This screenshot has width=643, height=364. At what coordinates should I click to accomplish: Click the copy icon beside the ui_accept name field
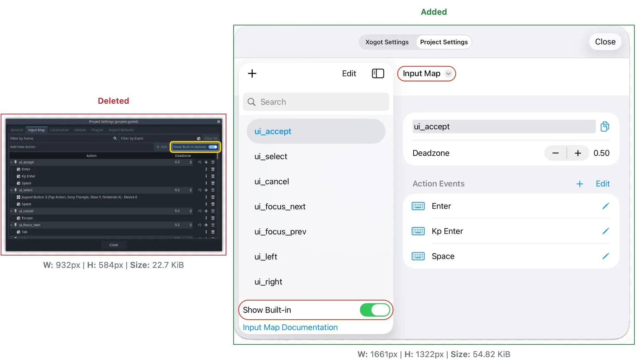coord(605,126)
